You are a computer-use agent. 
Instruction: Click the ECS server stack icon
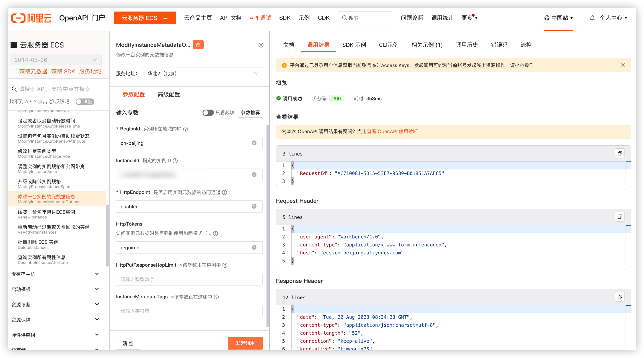click(14, 45)
